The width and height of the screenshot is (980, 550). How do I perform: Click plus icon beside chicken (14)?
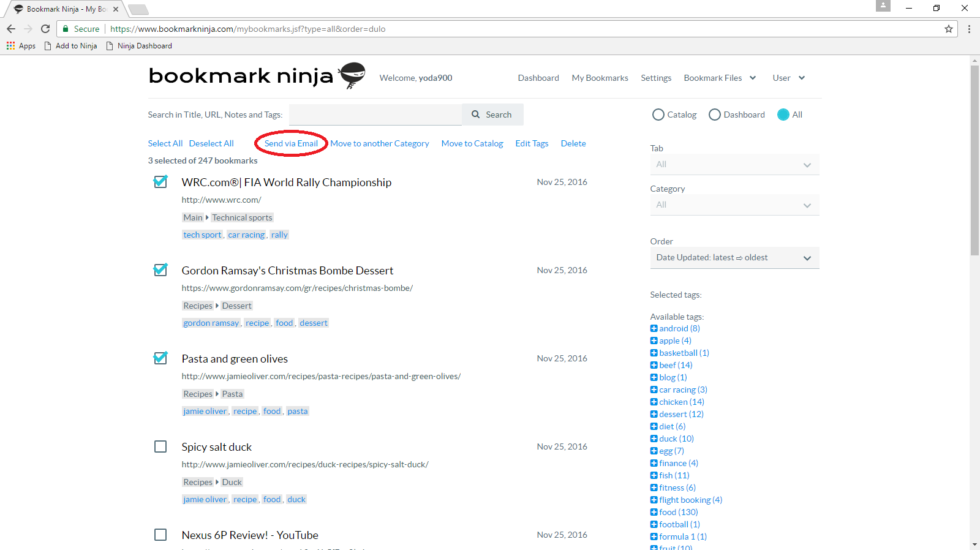(654, 402)
